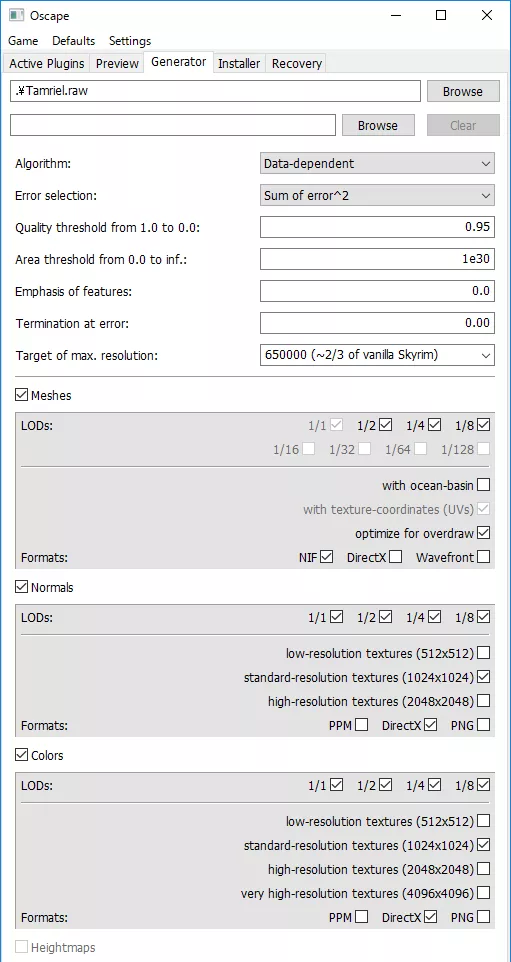Switch to the Installer tab
The image size is (511, 962).
click(x=239, y=64)
